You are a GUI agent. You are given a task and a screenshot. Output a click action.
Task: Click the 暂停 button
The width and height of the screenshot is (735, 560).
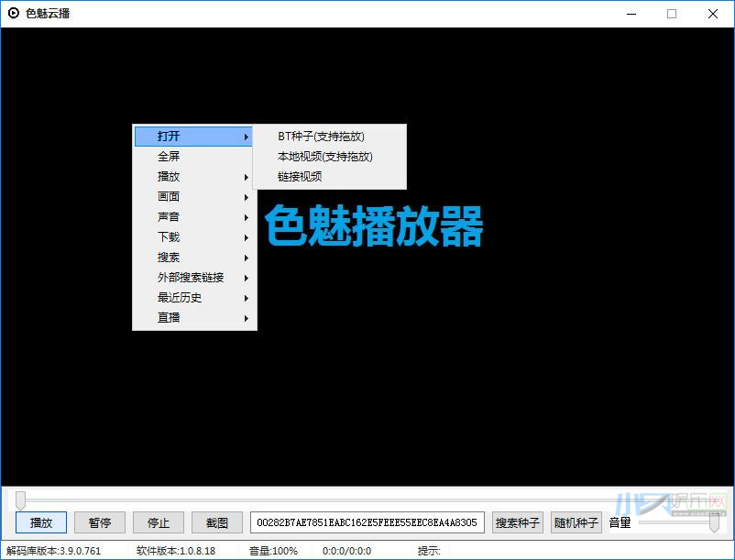point(100,522)
